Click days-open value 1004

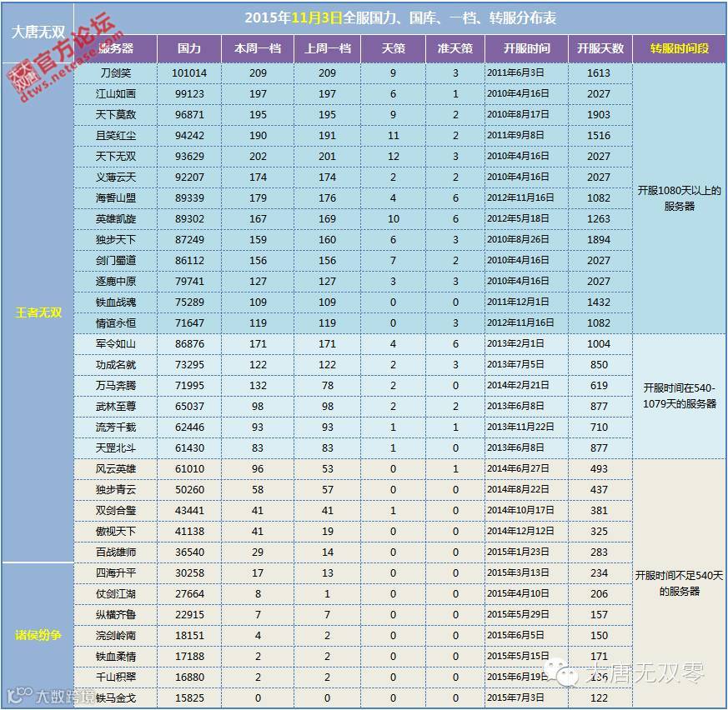point(599,344)
